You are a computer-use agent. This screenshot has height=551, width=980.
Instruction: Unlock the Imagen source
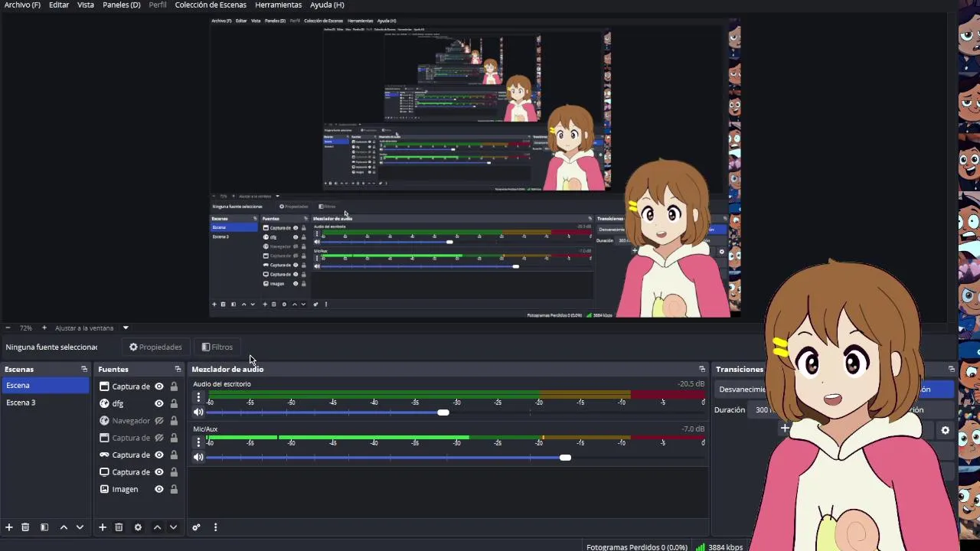[x=174, y=490]
